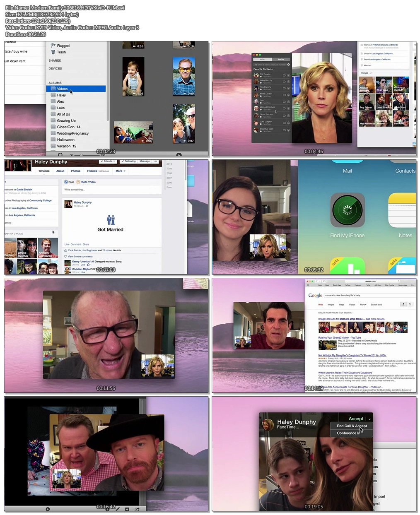Choose End Call & Accept menu option
Viewport: 420px width, 515px height.
(x=352, y=426)
